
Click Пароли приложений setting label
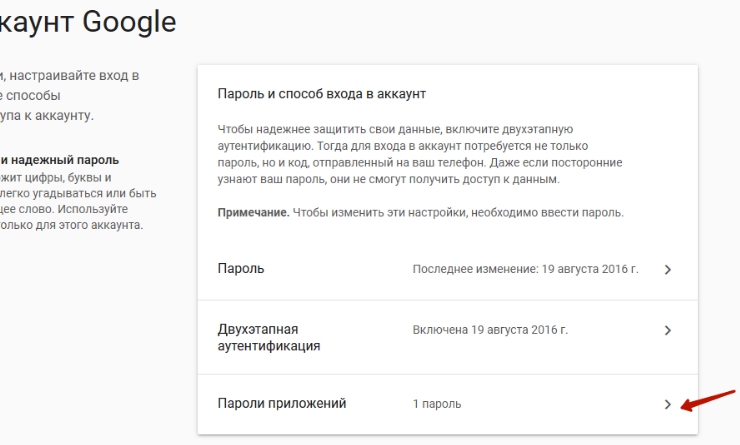tap(282, 403)
